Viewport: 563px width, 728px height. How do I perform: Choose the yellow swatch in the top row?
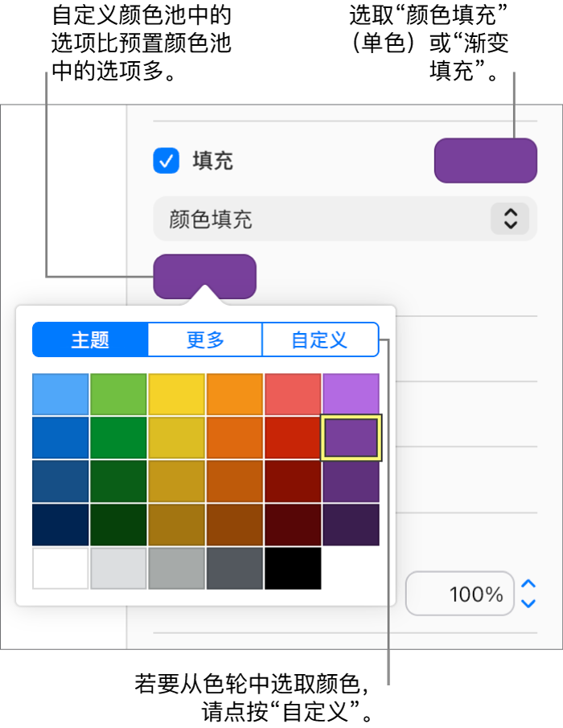tap(177, 393)
